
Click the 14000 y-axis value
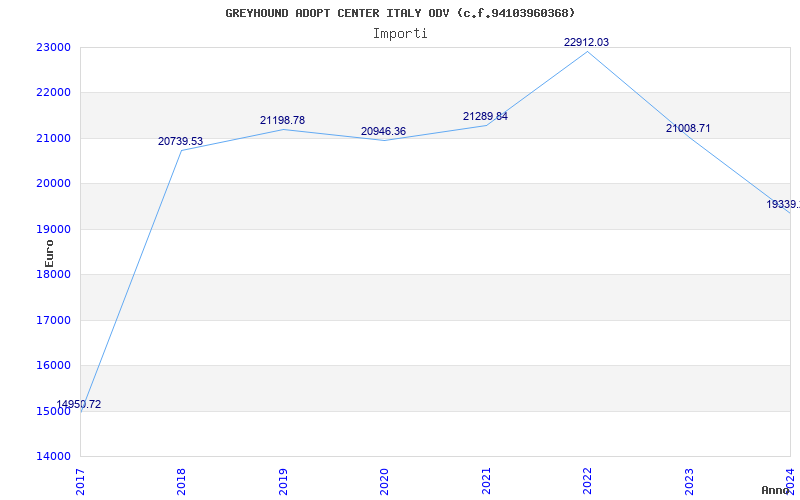[x=53, y=456]
